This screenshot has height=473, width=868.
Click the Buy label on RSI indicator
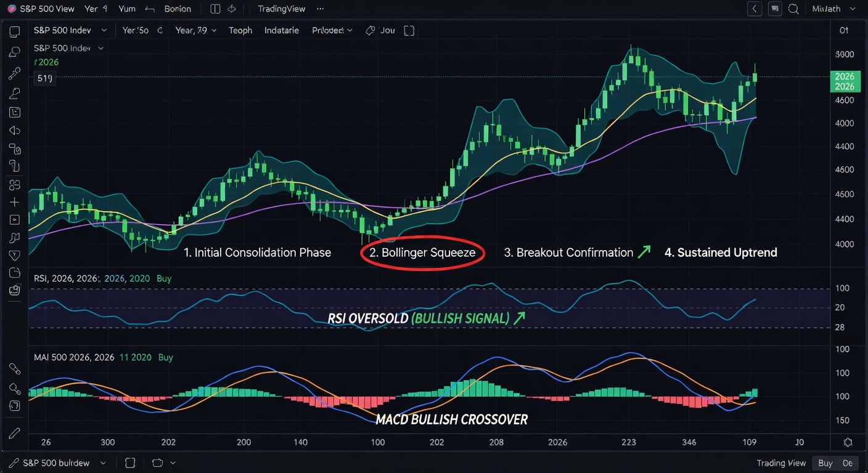coord(164,278)
